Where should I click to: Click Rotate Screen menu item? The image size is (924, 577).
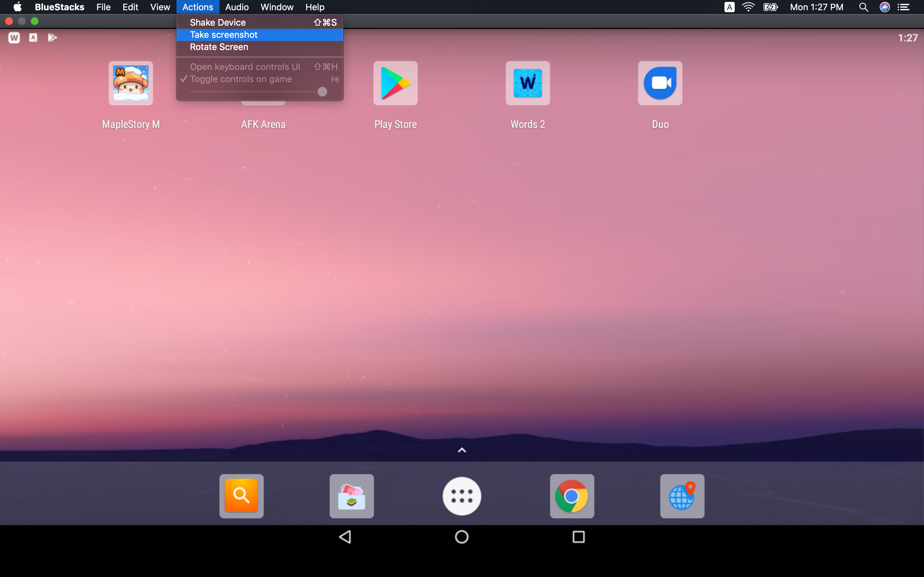219,46
